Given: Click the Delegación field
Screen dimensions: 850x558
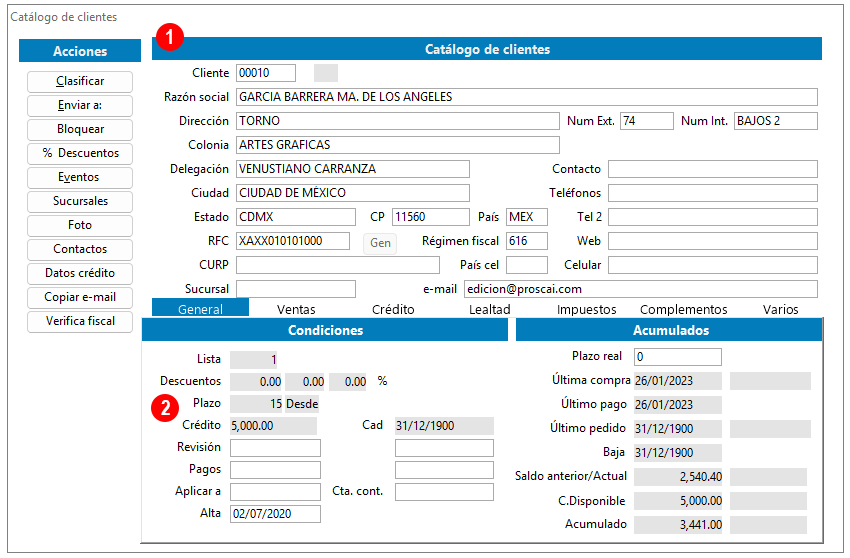Looking at the screenshot, I should 353,169.
